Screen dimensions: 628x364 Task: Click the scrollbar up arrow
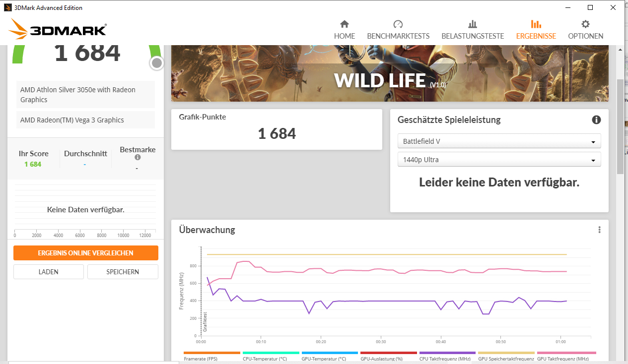(620, 49)
